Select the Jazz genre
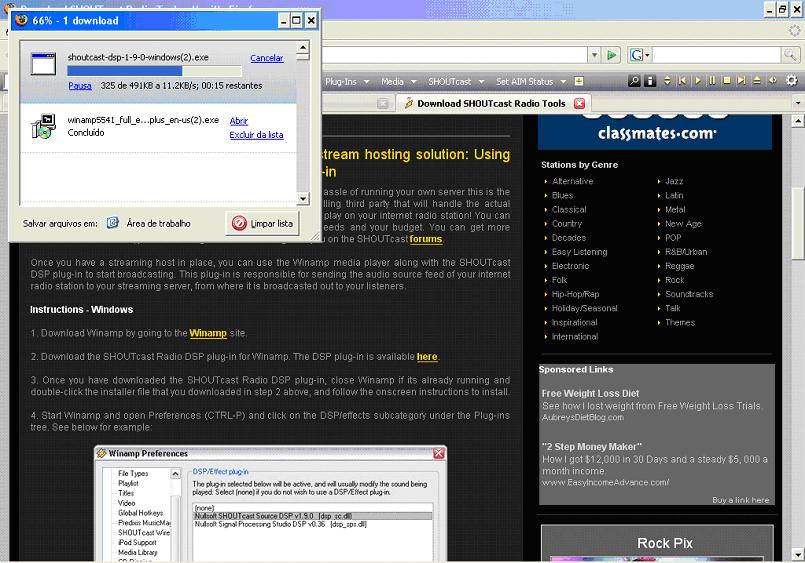 (x=674, y=181)
